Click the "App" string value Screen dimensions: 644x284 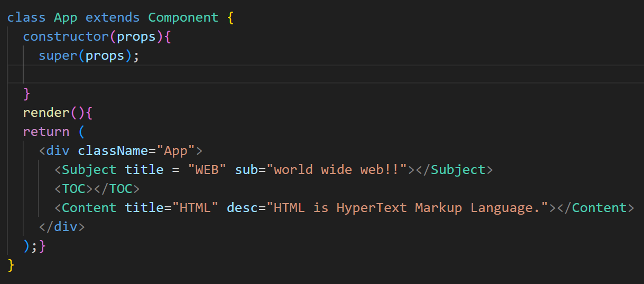click(x=176, y=151)
